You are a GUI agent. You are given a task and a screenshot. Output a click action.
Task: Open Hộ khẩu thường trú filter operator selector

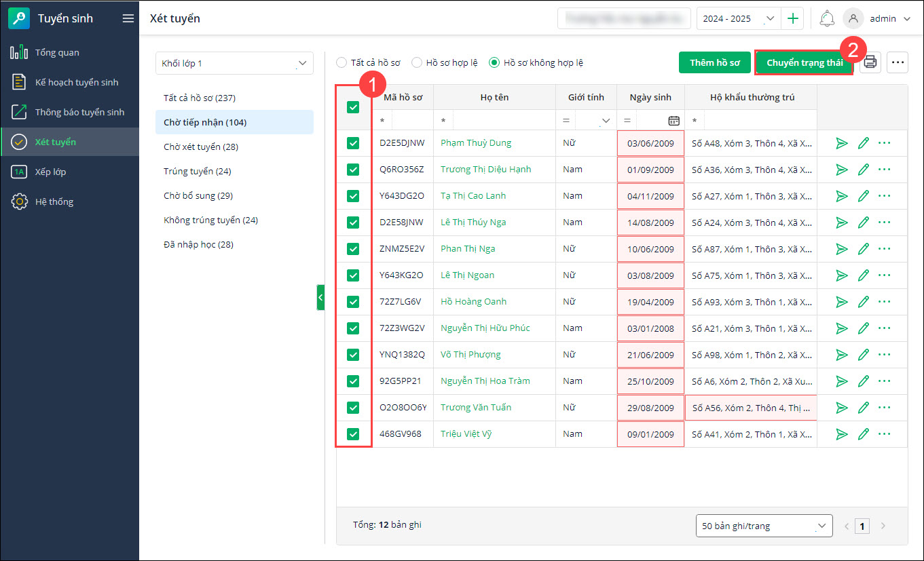[x=695, y=121]
